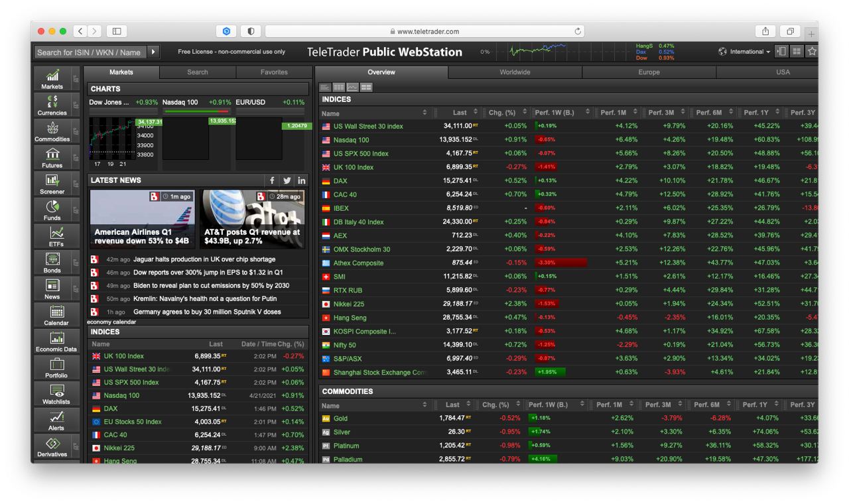The image size is (849, 504).
Task: Sort Indices by Perf. 1M column
Action: (616, 113)
